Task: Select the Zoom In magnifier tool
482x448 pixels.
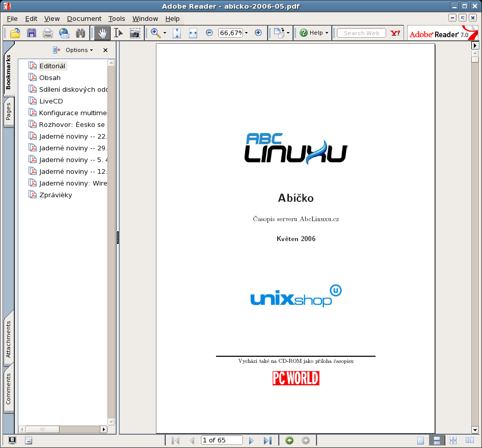Action: click(x=156, y=33)
